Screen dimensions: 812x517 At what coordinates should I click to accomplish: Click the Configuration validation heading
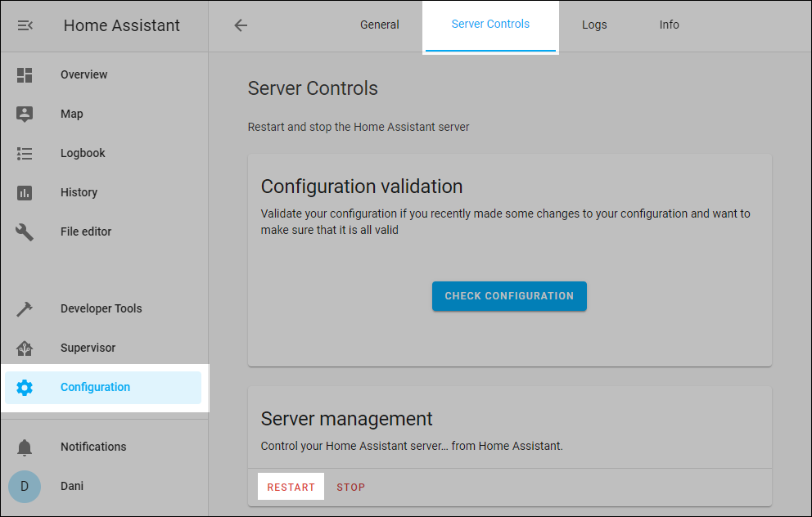click(x=362, y=187)
